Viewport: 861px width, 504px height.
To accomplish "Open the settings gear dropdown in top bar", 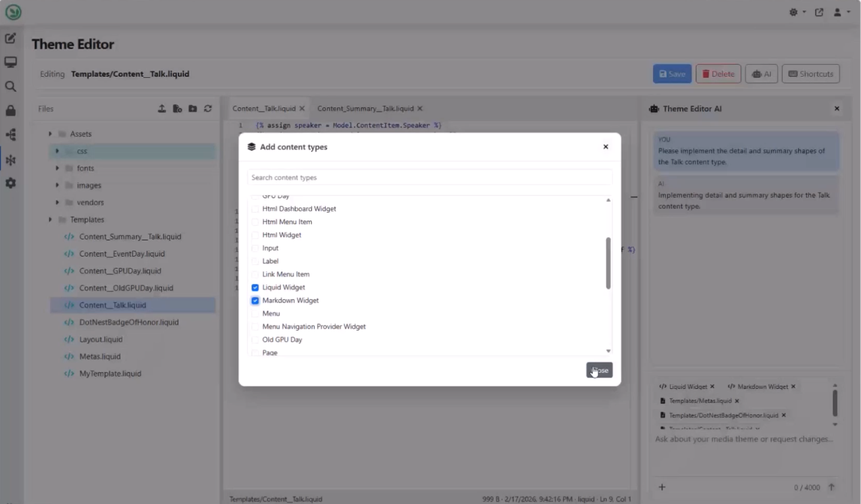I will (797, 12).
